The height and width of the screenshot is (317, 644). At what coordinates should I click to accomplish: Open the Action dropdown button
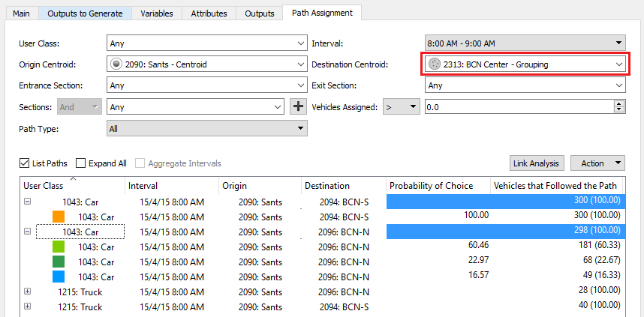[597, 163]
